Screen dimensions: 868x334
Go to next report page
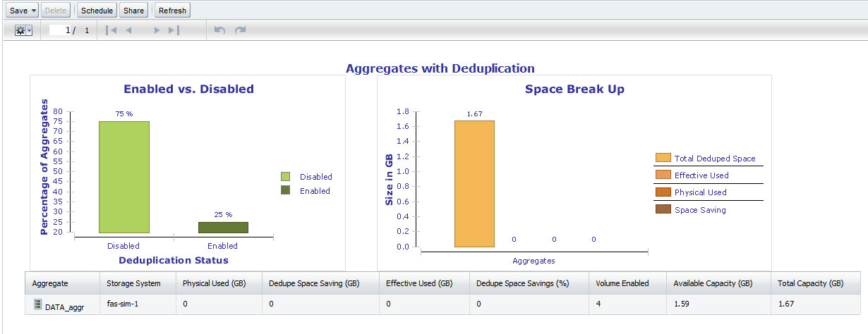157,31
